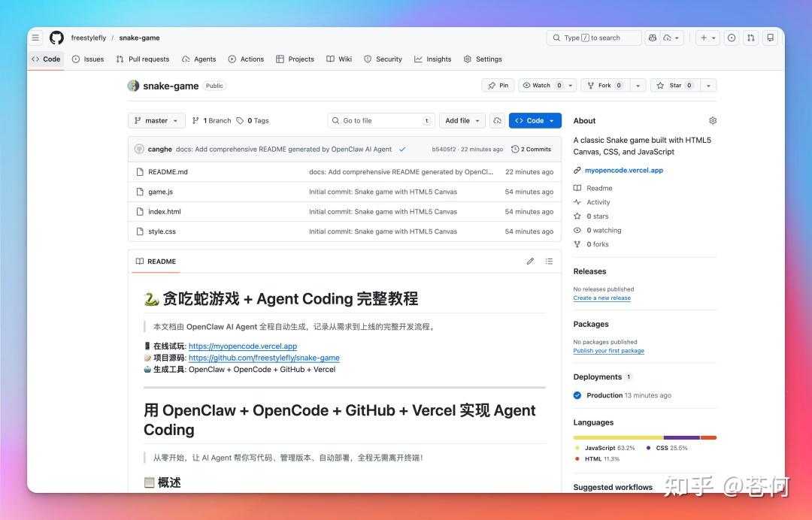Open the GitHub Copilot chat icon
This screenshot has width=812, height=520.
click(x=653, y=38)
